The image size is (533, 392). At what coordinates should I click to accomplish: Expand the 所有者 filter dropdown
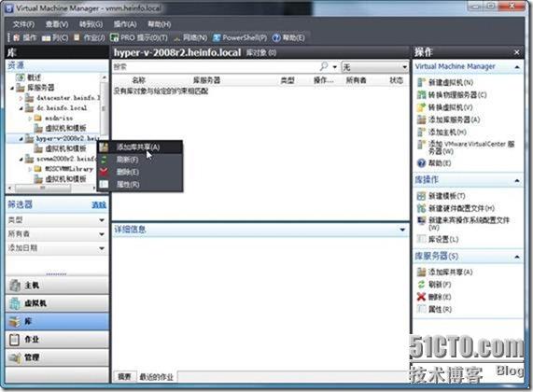click(x=102, y=234)
